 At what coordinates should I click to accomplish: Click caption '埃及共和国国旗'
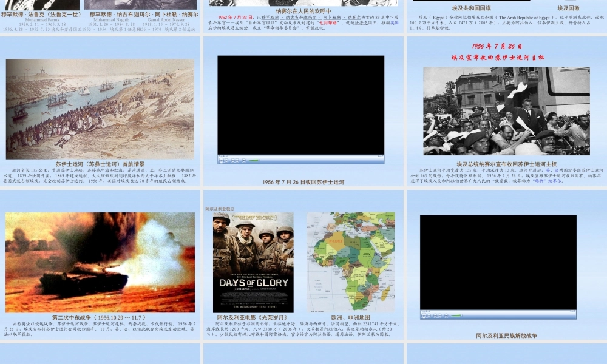pyautogui.click(x=472, y=8)
